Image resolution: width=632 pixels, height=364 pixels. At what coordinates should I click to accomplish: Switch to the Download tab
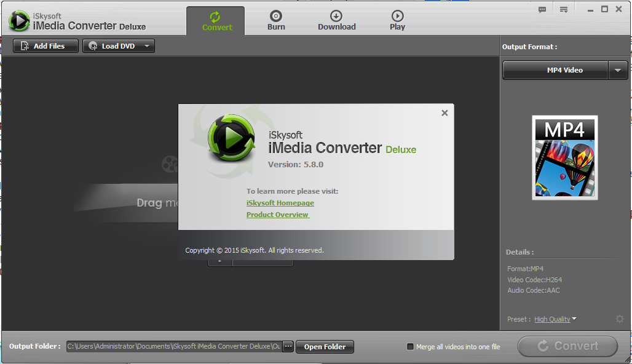point(336,20)
